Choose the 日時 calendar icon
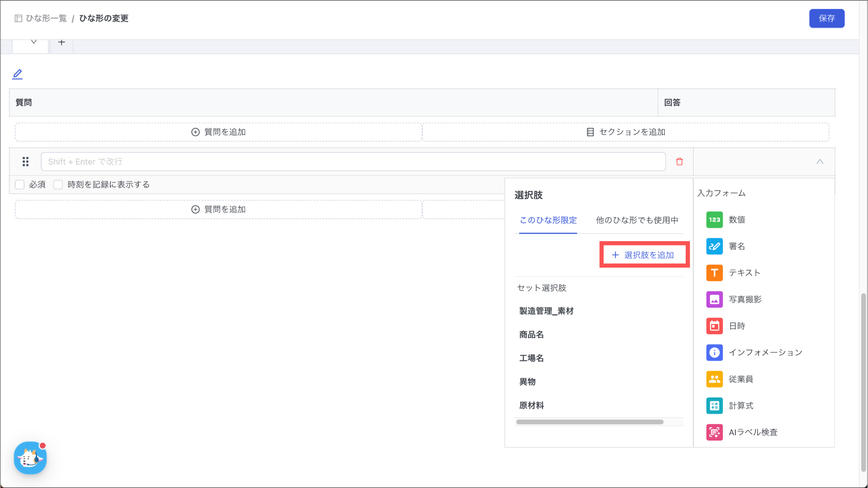 point(714,326)
